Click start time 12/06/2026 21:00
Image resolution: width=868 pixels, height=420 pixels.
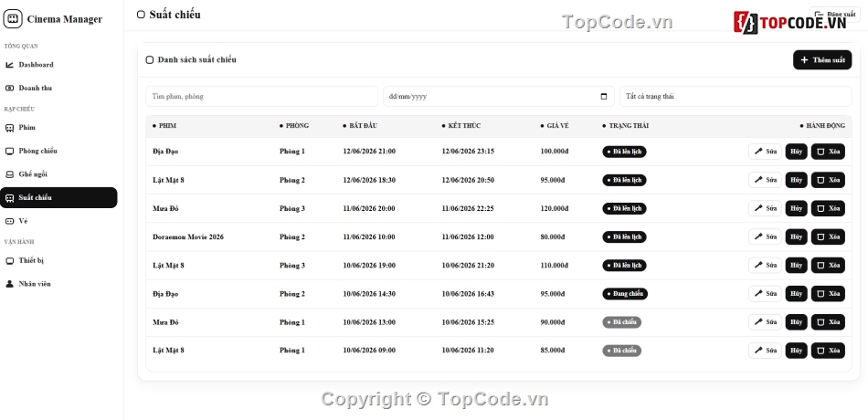(369, 152)
